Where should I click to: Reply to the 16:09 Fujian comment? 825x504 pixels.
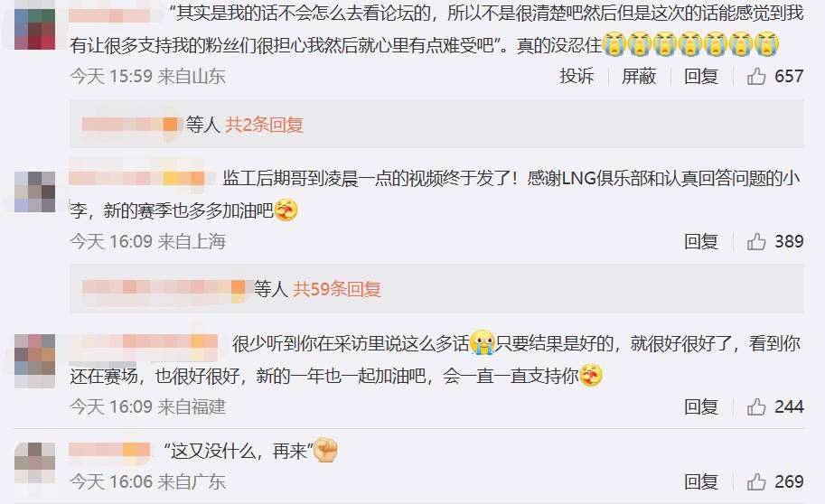pos(701,406)
